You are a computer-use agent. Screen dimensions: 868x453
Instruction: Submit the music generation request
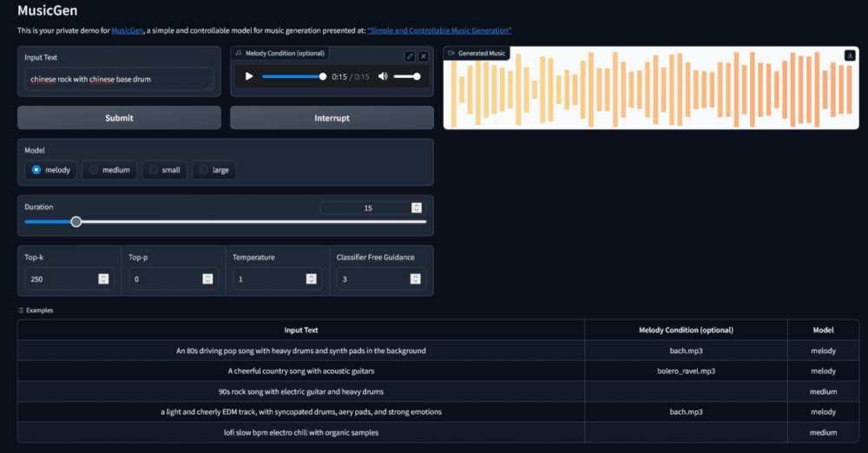click(x=119, y=118)
